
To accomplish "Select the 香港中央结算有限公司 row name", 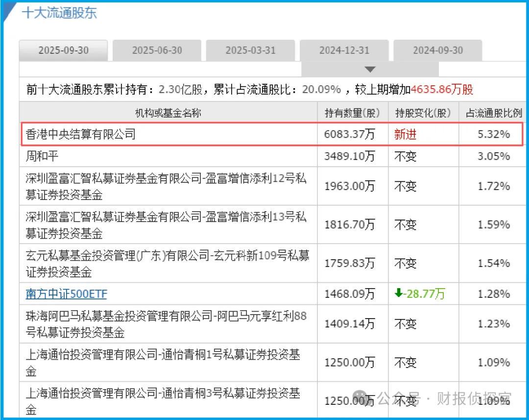I will [x=80, y=134].
